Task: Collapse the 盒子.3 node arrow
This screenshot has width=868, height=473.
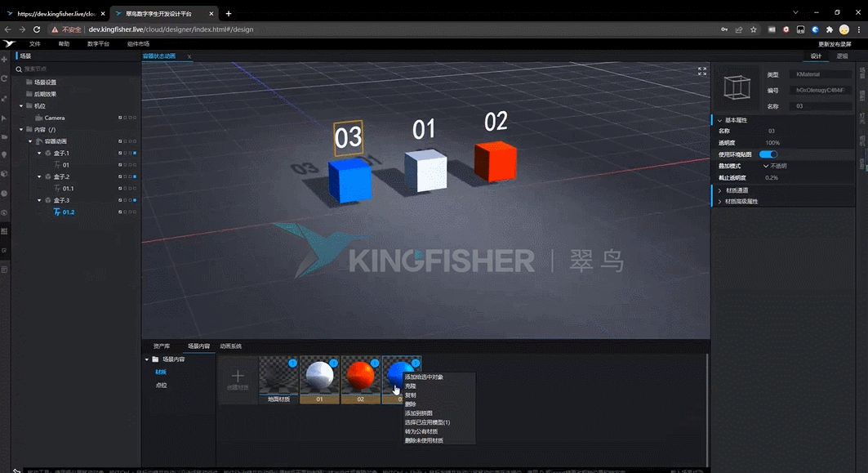Action: click(x=39, y=200)
